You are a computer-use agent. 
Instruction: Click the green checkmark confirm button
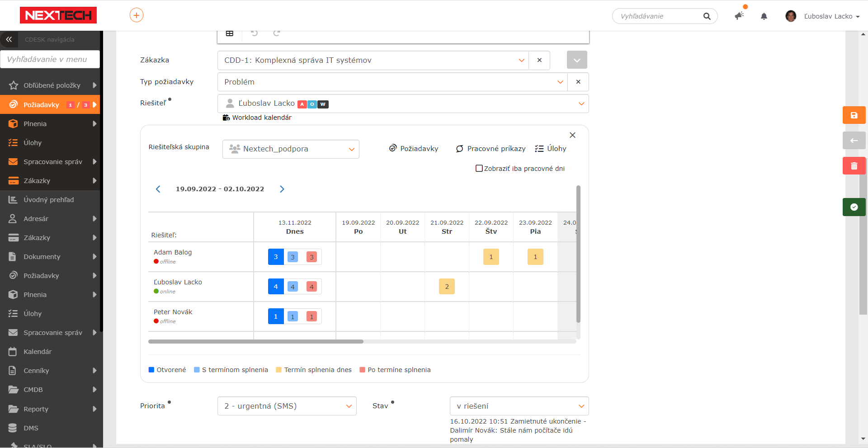click(854, 207)
